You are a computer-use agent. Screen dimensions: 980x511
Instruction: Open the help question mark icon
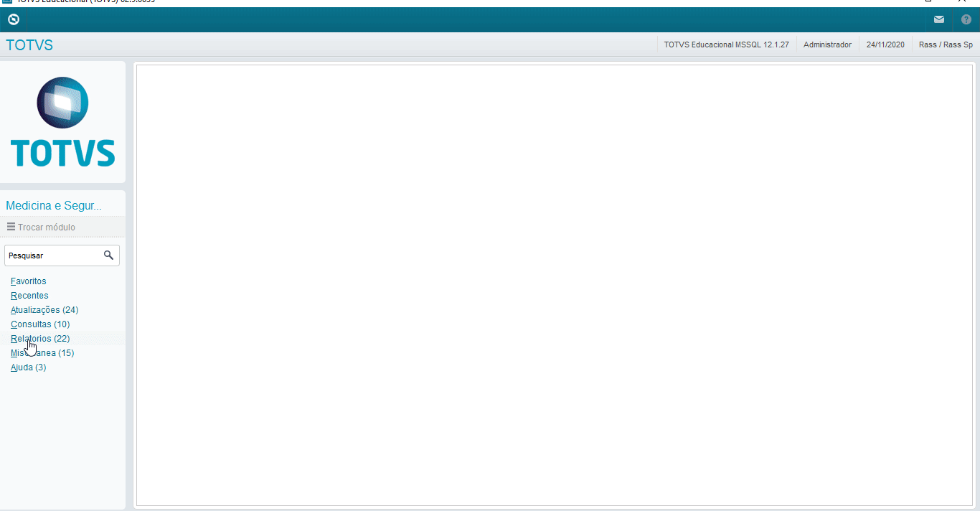click(966, 19)
